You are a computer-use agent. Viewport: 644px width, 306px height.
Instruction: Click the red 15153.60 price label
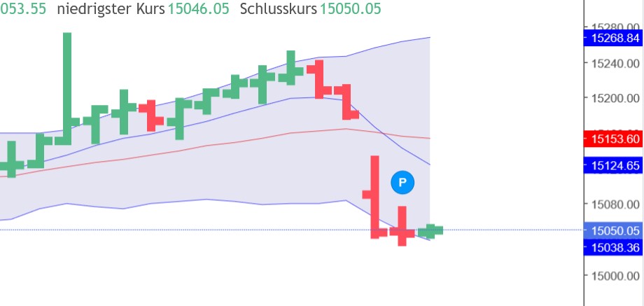pyautogui.click(x=615, y=139)
